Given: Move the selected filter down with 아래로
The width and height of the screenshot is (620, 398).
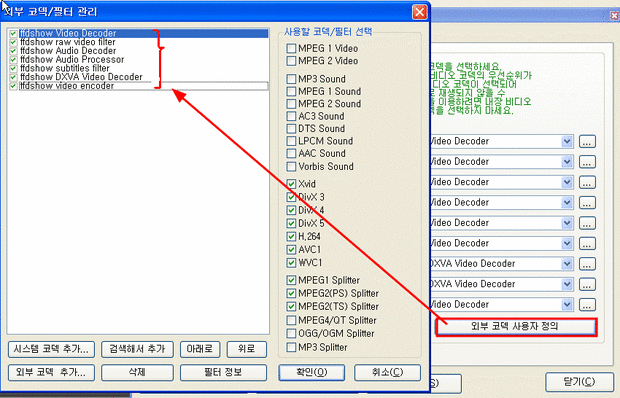Looking at the screenshot, I should pyautogui.click(x=200, y=349).
